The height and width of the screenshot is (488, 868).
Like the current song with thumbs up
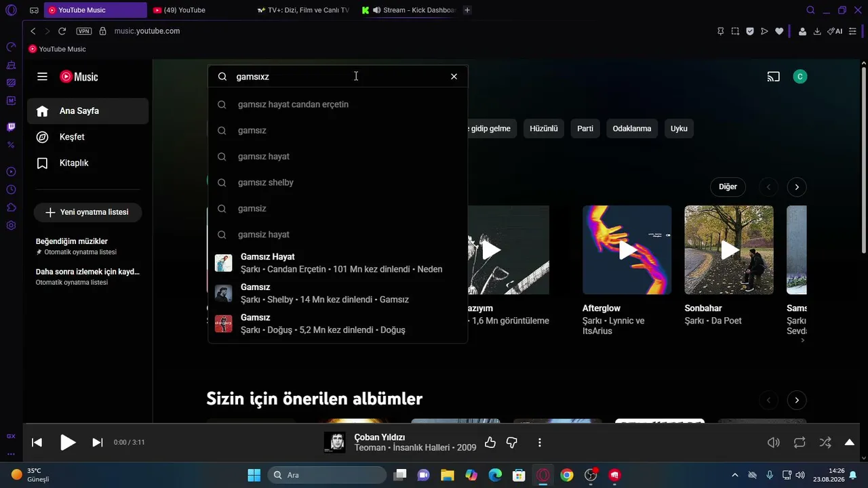click(x=490, y=443)
